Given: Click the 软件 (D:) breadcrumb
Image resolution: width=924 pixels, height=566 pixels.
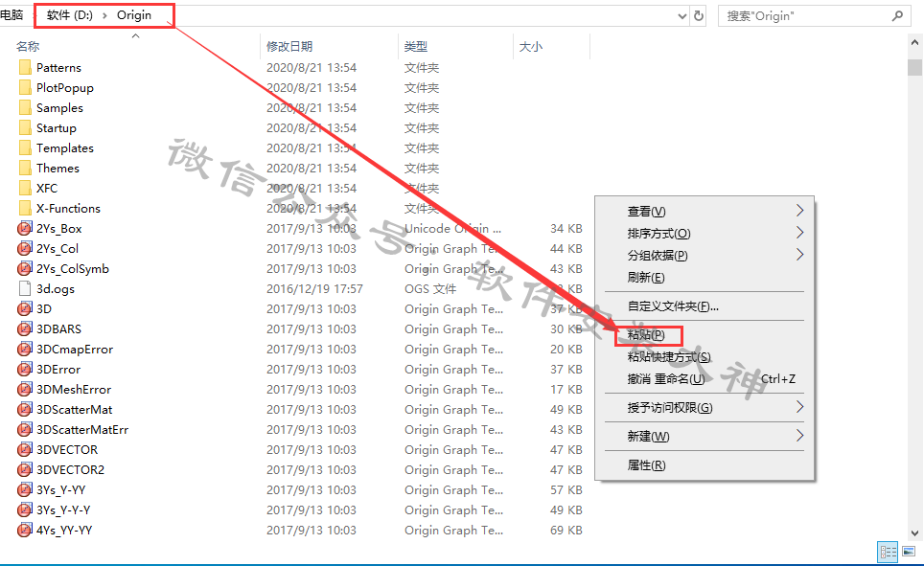Looking at the screenshot, I should tap(70, 15).
